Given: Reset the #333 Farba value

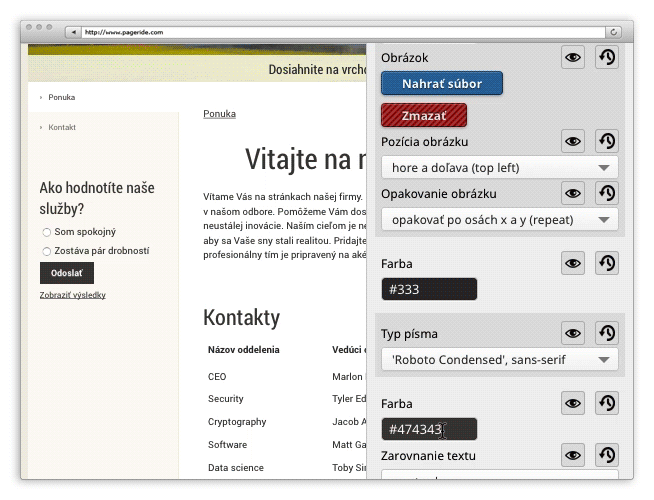Looking at the screenshot, I should pyautogui.click(x=606, y=263).
